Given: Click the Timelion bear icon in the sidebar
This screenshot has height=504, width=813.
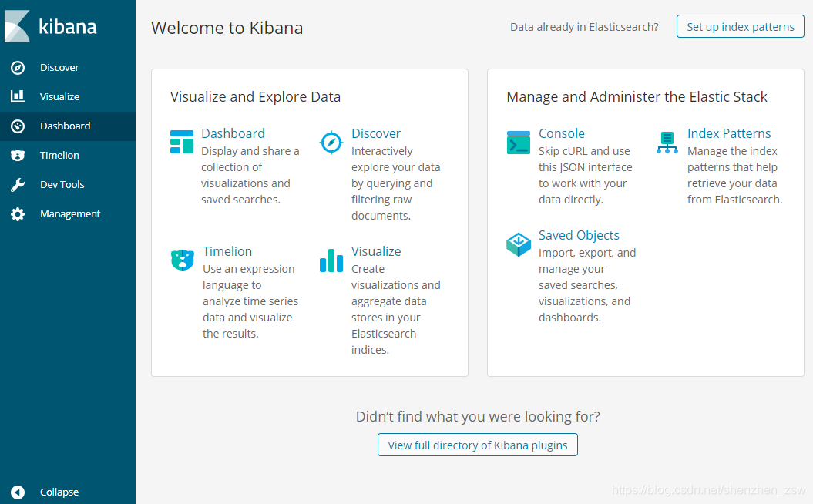Looking at the screenshot, I should tap(18, 155).
